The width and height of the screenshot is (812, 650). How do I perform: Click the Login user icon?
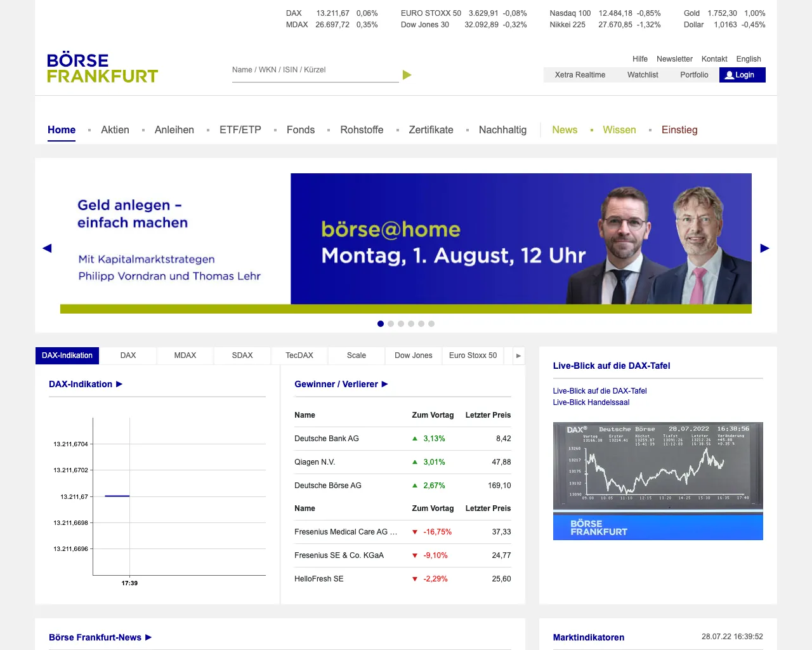click(x=729, y=74)
